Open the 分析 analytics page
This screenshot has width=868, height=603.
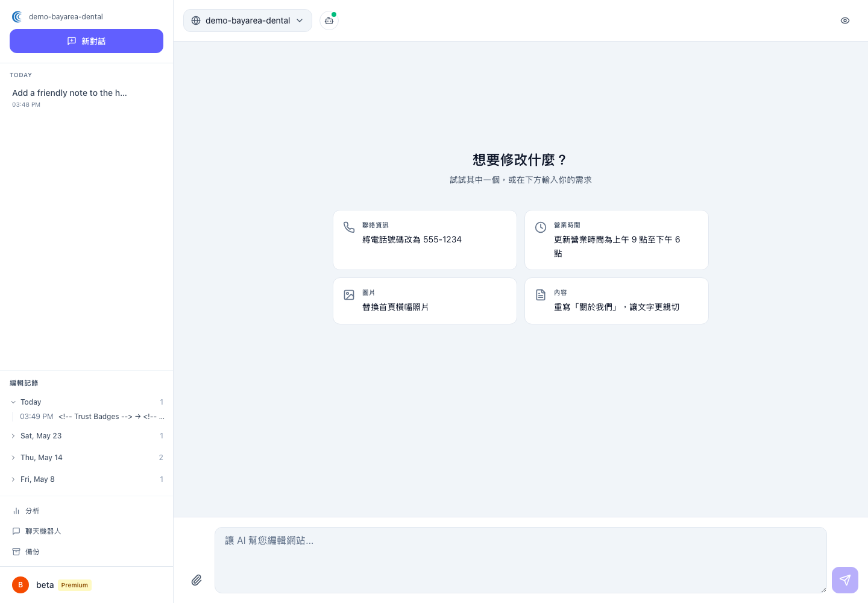click(86, 511)
